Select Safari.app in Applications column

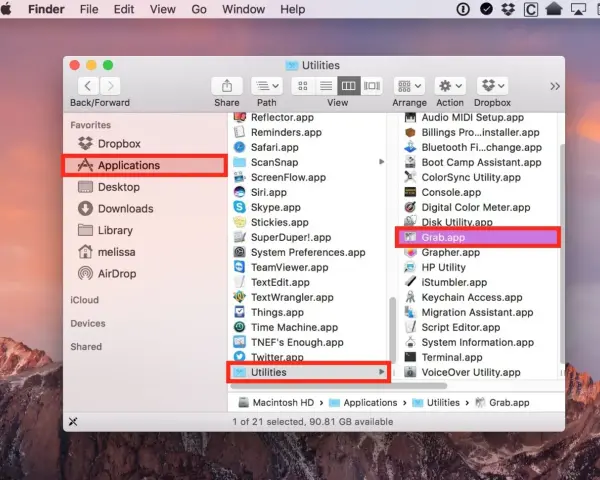click(308, 147)
